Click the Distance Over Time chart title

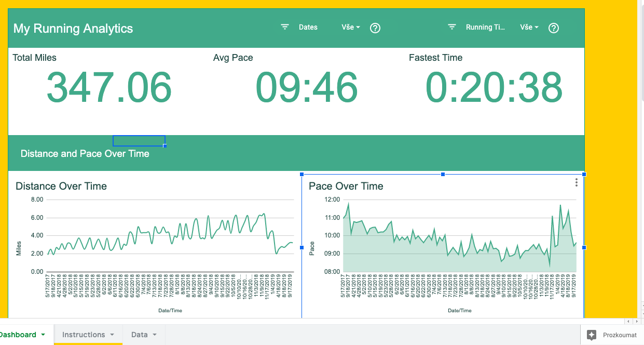tap(61, 186)
